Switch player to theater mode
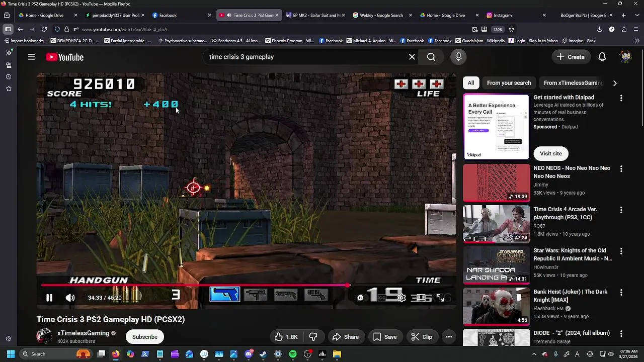The width and height of the screenshot is (644, 362). coord(421,298)
